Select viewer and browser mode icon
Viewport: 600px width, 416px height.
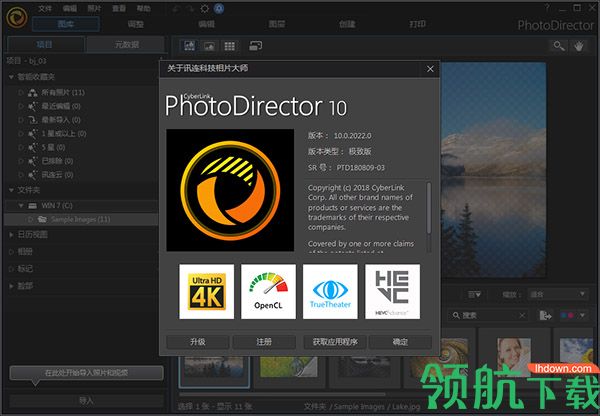click(x=189, y=46)
